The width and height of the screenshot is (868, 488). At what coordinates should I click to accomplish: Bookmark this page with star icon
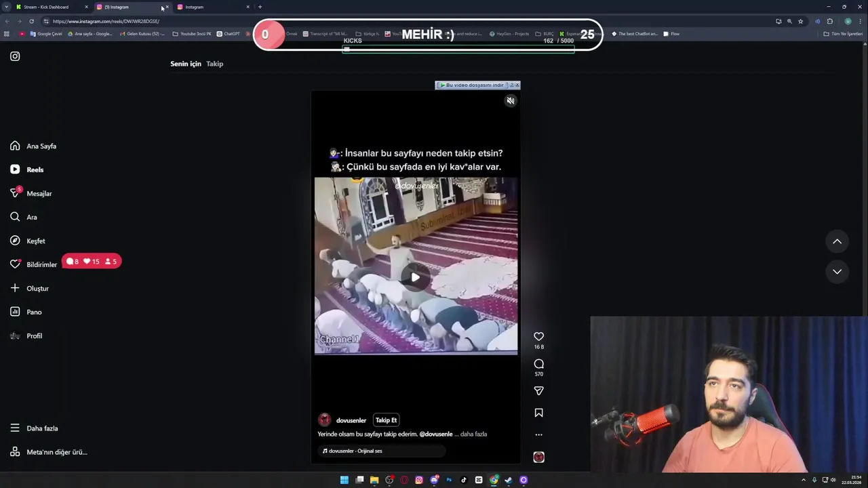pos(800,21)
